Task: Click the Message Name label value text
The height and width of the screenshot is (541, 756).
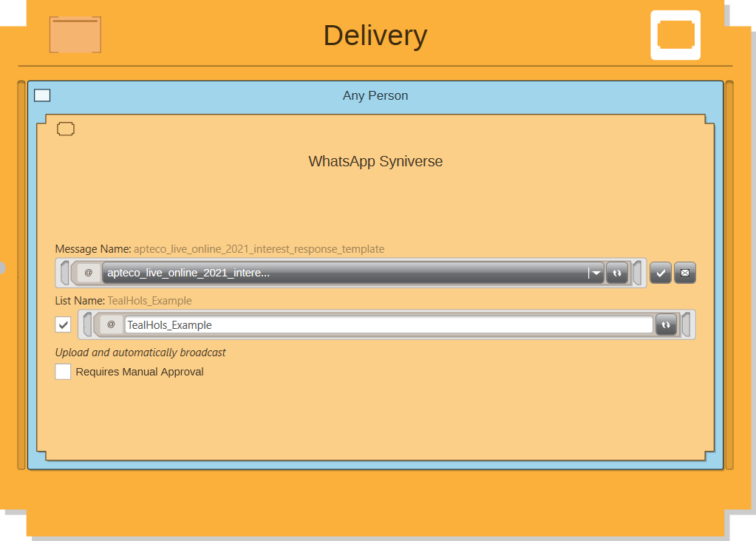Action: click(259, 249)
